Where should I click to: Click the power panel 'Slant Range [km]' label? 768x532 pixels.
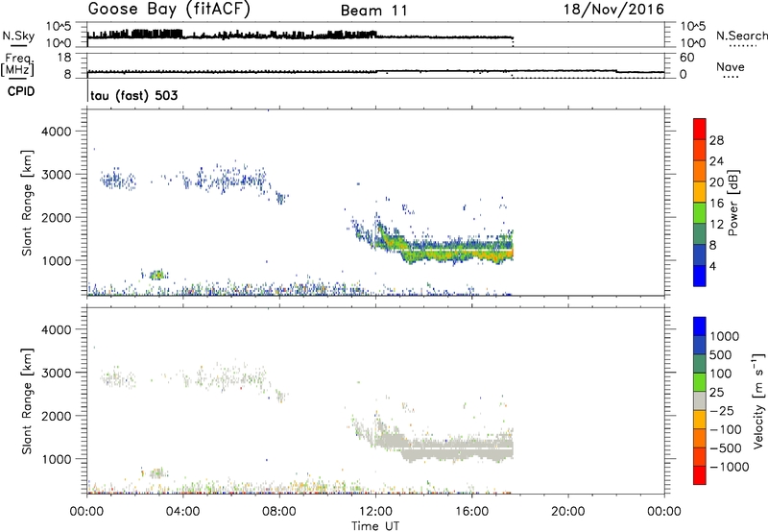27,204
